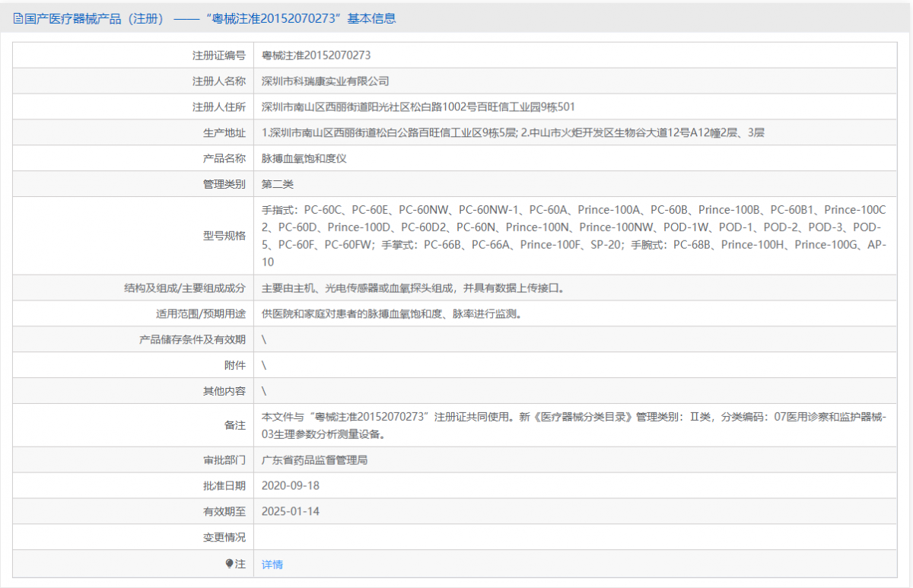Select the date 2020-09-18
The image size is (913, 588).
(x=290, y=485)
